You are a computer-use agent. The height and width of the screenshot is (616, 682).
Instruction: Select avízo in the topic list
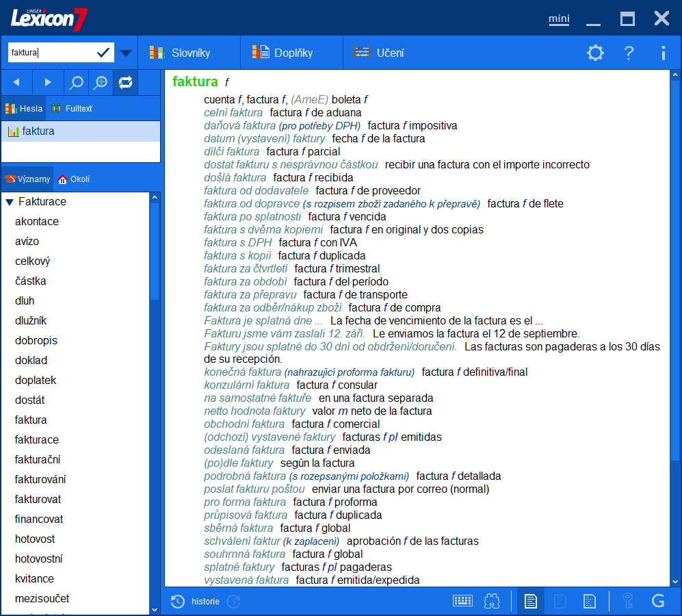click(x=27, y=242)
